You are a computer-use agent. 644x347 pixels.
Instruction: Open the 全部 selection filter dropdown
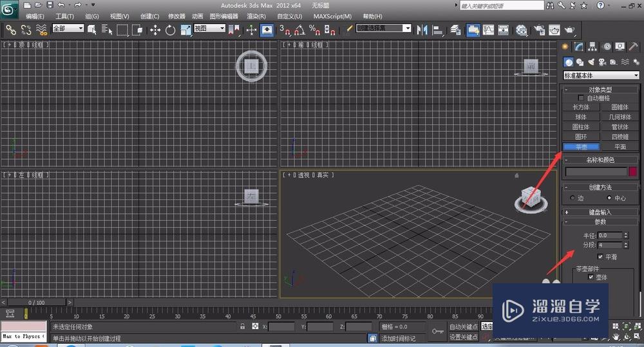(68, 29)
